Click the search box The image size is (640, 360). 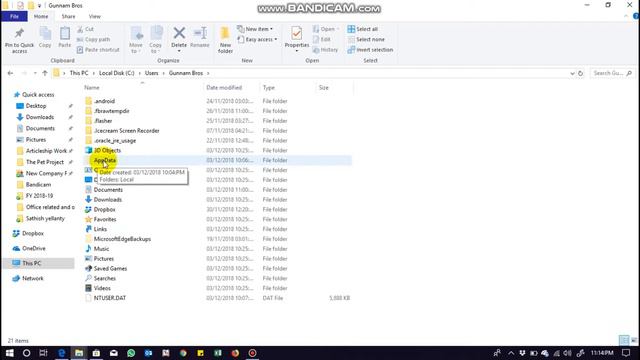(x=613, y=73)
